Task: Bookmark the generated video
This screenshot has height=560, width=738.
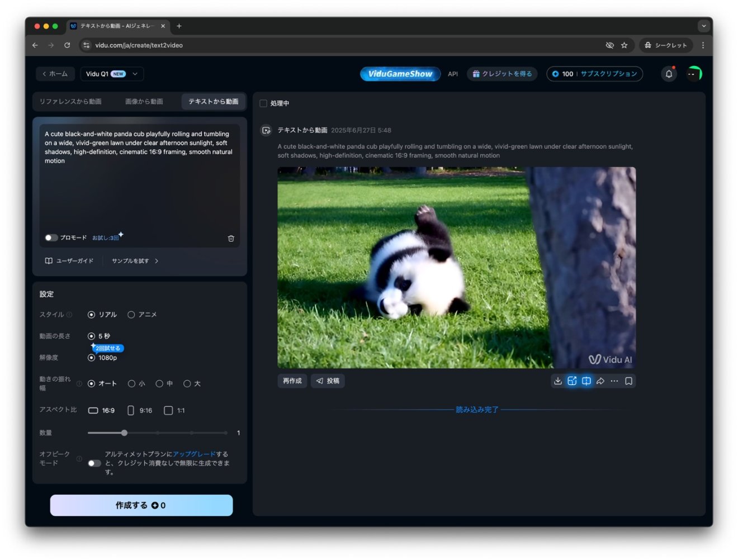Action: 629,381
